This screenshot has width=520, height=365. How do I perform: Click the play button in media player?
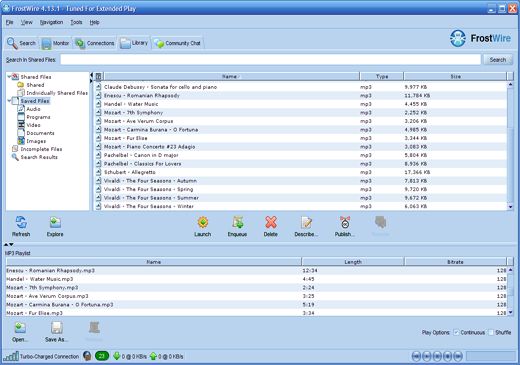point(427,356)
